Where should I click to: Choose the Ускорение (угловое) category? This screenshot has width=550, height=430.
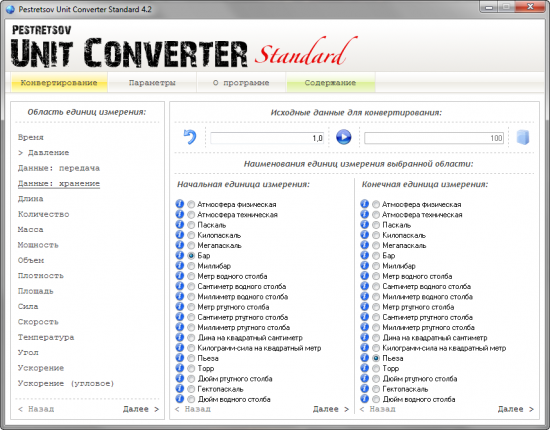66,383
